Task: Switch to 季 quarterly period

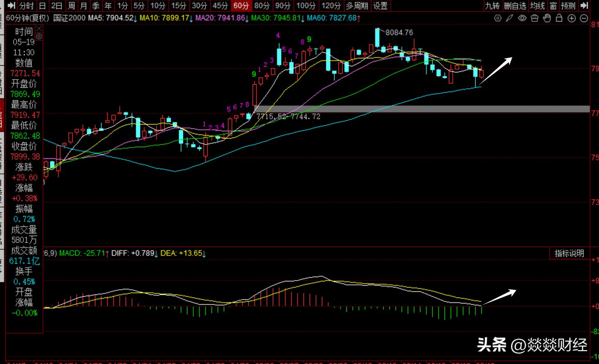Action: pyautogui.click(x=96, y=6)
